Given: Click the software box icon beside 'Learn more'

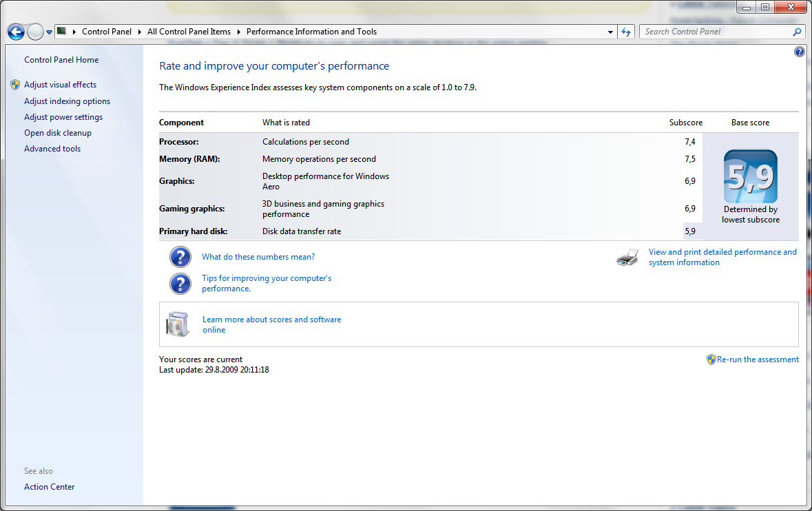Looking at the screenshot, I should [177, 324].
